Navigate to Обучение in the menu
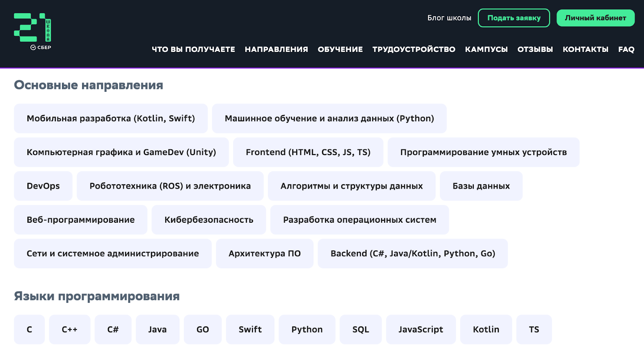The height and width of the screenshot is (352, 644). 340,50
